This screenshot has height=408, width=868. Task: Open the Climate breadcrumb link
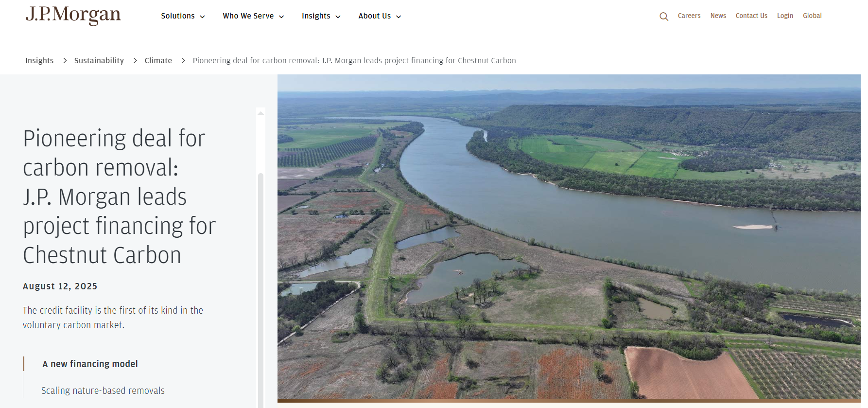[158, 60]
